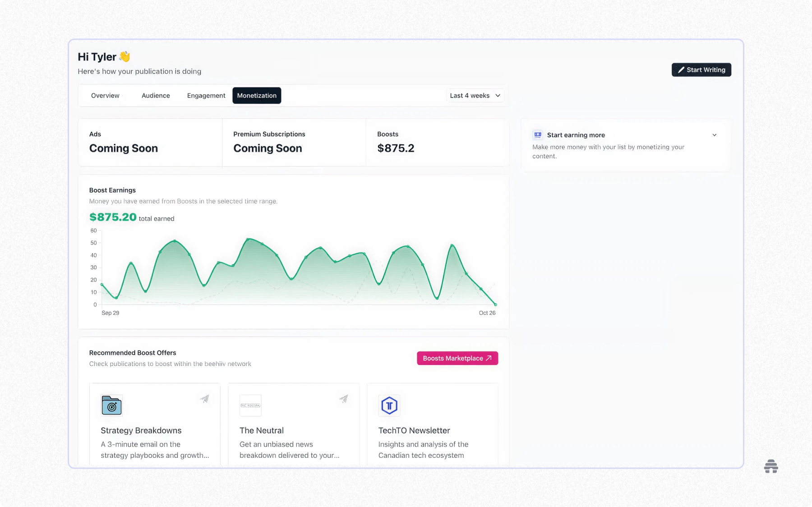Select the Engagement tab

coord(206,95)
